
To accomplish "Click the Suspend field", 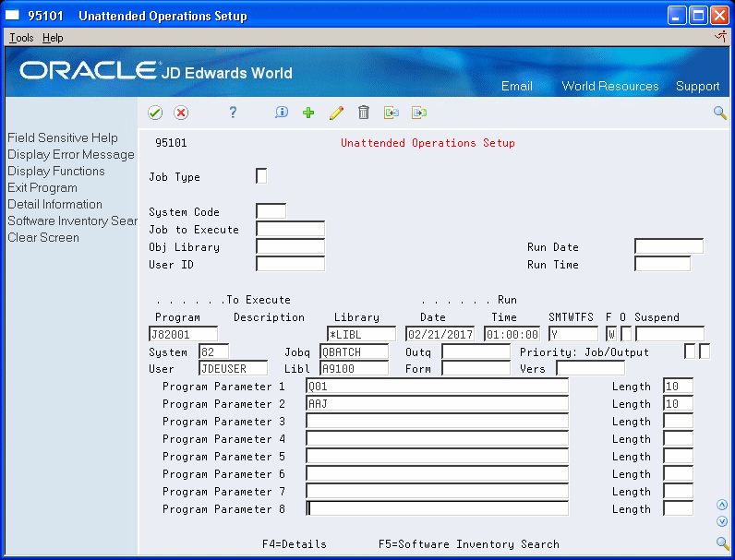I will click(669, 334).
